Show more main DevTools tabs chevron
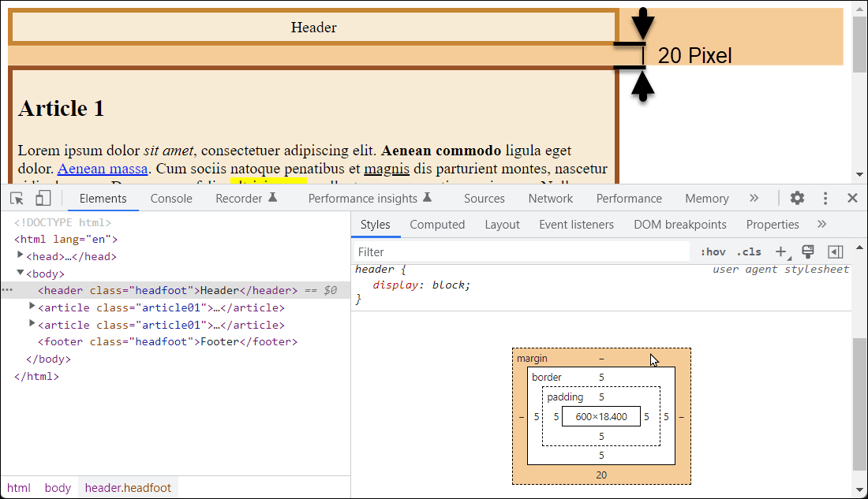This screenshot has height=499, width=868. coord(754,198)
